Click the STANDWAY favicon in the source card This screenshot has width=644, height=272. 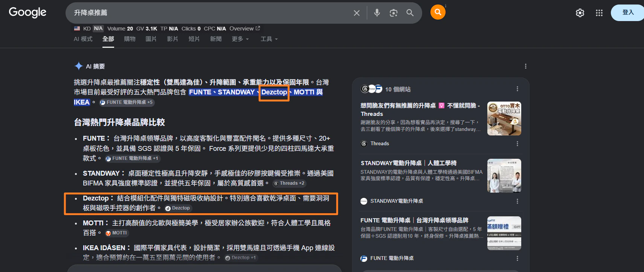(x=364, y=201)
